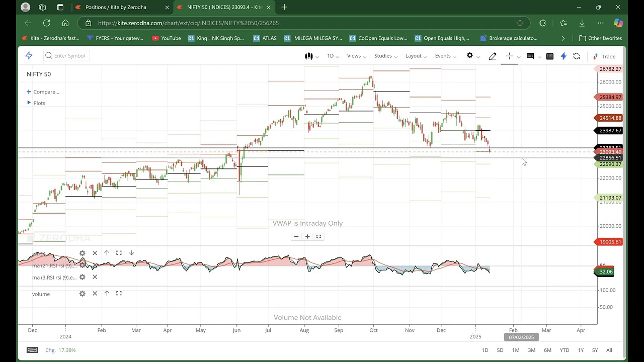Switch to NIFTY 50 (INDICES) browser tab
The height and width of the screenshot is (362, 644).
click(224, 7)
